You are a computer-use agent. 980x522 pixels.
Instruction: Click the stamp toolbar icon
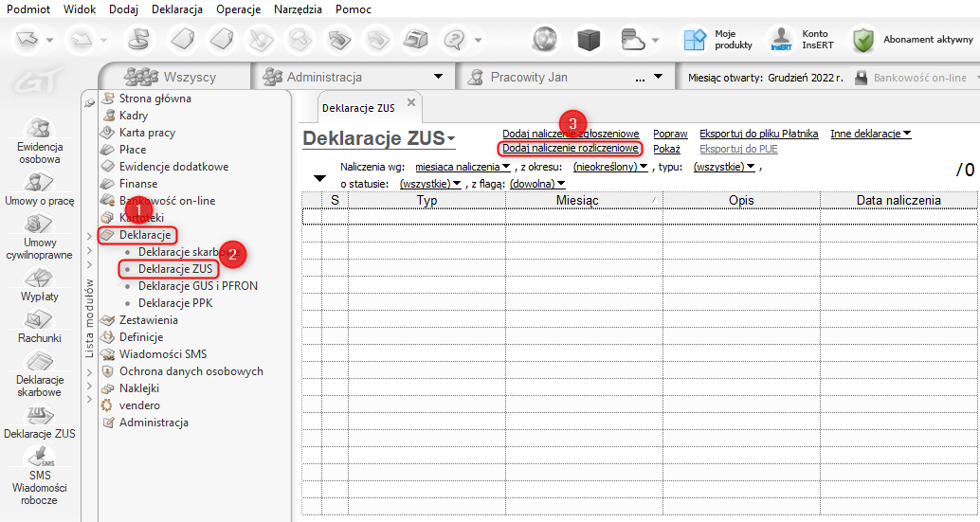(x=138, y=40)
